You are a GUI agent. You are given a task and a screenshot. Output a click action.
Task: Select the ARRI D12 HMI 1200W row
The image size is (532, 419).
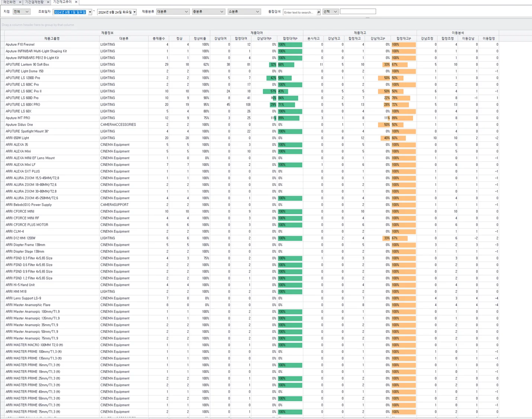(20, 239)
